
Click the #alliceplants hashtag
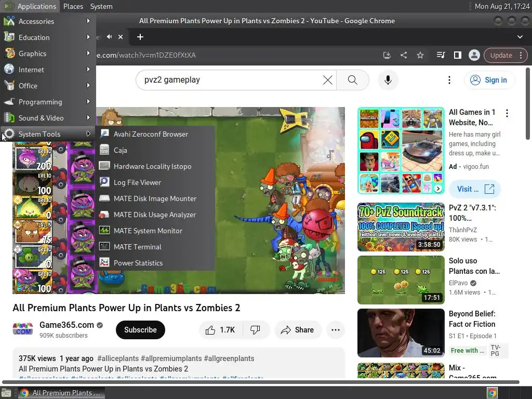tap(118, 358)
